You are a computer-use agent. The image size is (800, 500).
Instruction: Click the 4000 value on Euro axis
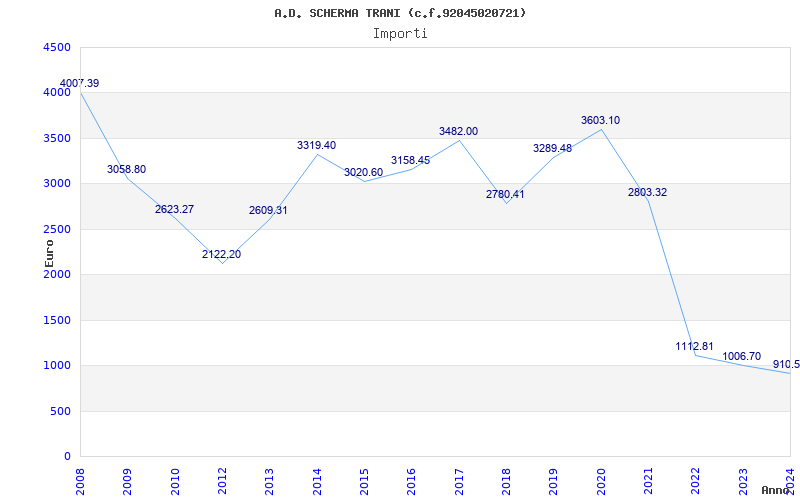coord(57,93)
